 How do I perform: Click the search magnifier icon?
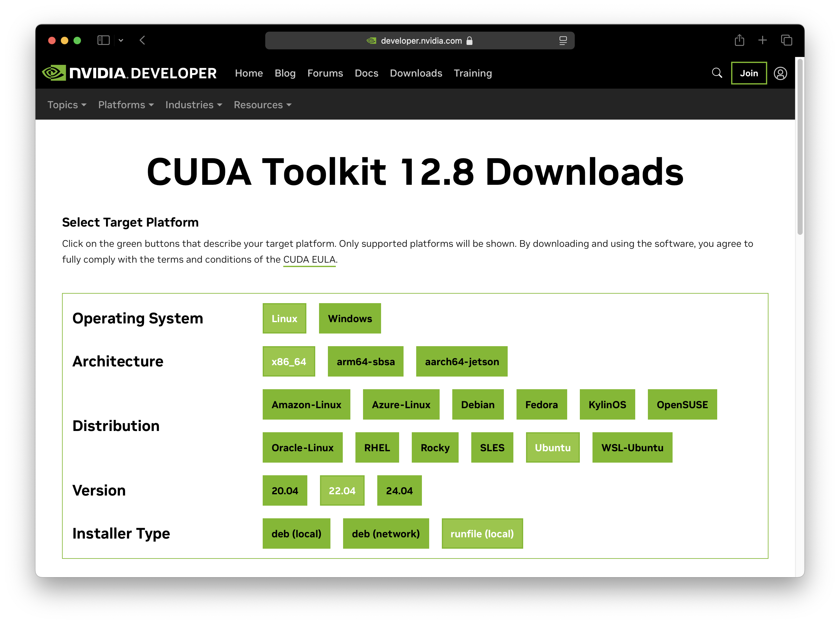pyautogui.click(x=717, y=73)
